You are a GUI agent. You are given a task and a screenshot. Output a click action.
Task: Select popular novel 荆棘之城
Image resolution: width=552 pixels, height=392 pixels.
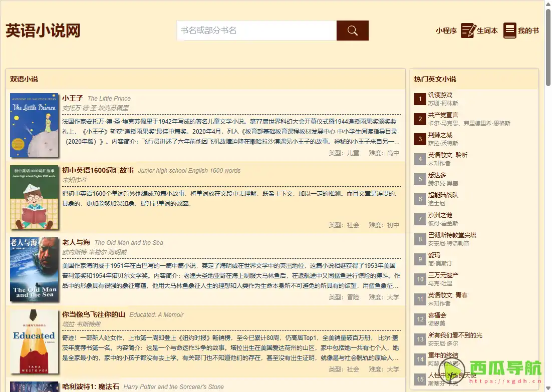440,135
